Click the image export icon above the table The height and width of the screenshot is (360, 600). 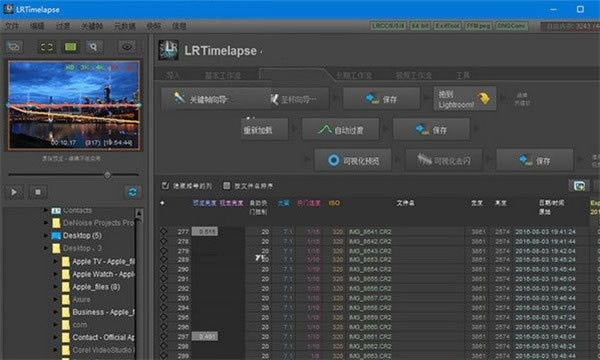(579, 186)
